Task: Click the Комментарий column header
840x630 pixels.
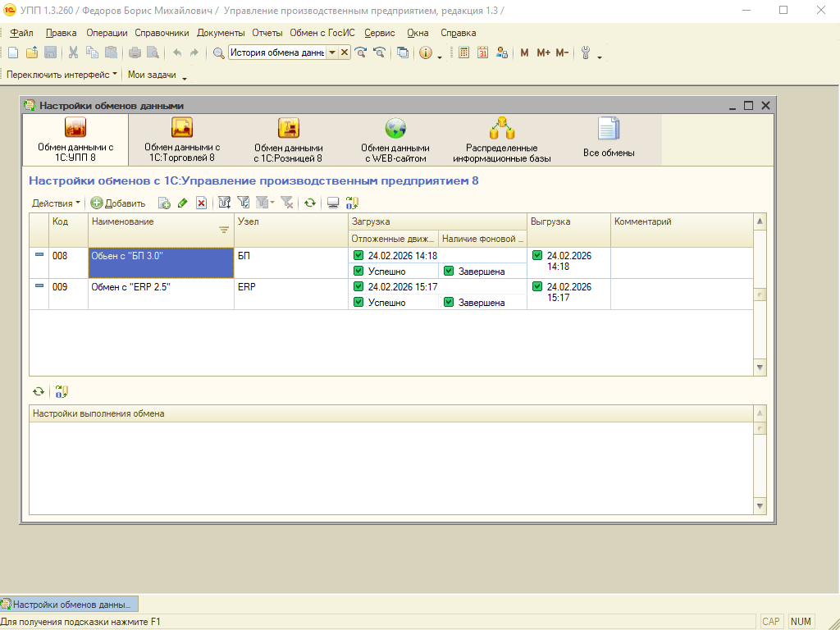Action: click(682, 230)
